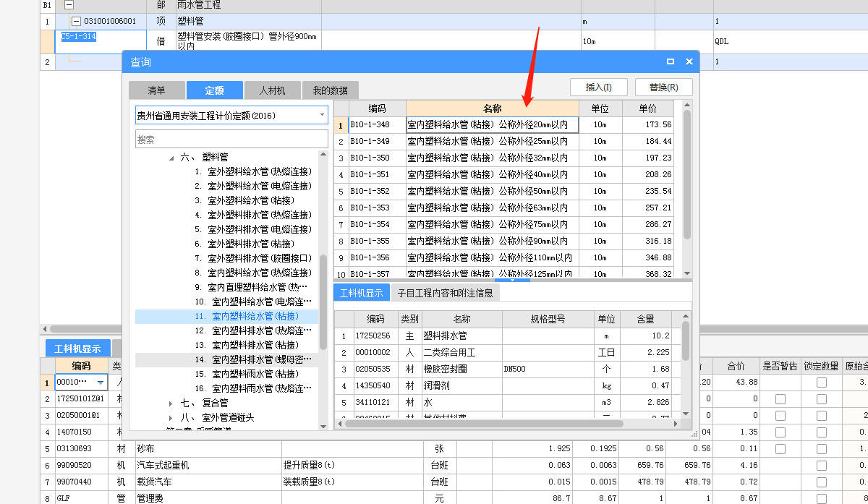Switch to the 我的数据 tab
The width and height of the screenshot is (868, 504).
pos(331,90)
